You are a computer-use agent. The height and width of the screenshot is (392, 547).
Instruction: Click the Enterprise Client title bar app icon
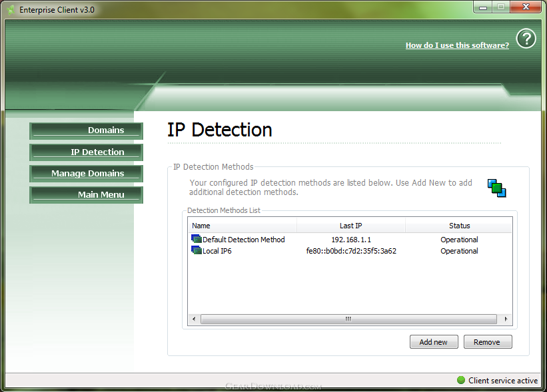(11, 10)
